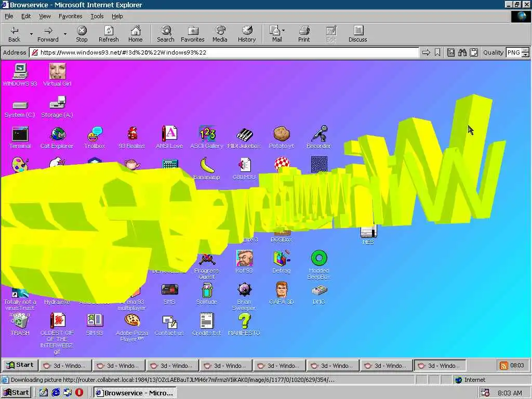The height and width of the screenshot is (399, 532).
Task: Open the Terminal desktop icon
Action: click(x=20, y=138)
